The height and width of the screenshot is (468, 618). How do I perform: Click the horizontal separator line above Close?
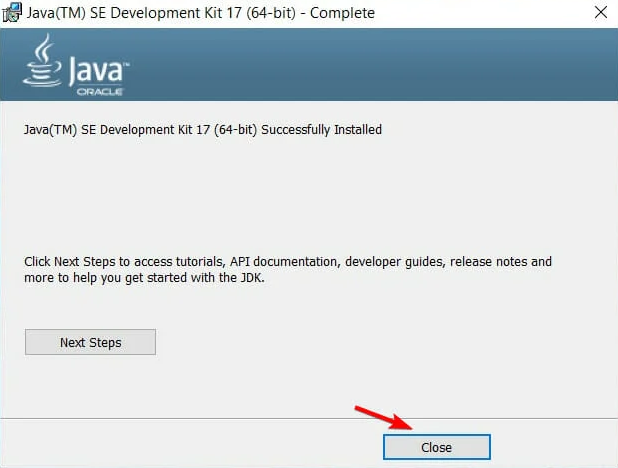pyautogui.click(x=309, y=418)
